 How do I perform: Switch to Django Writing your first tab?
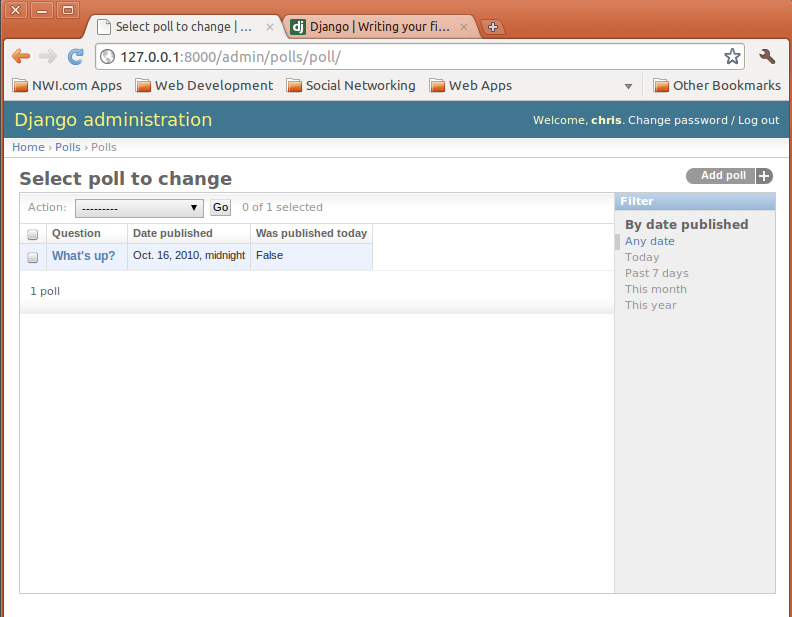(x=379, y=27)
